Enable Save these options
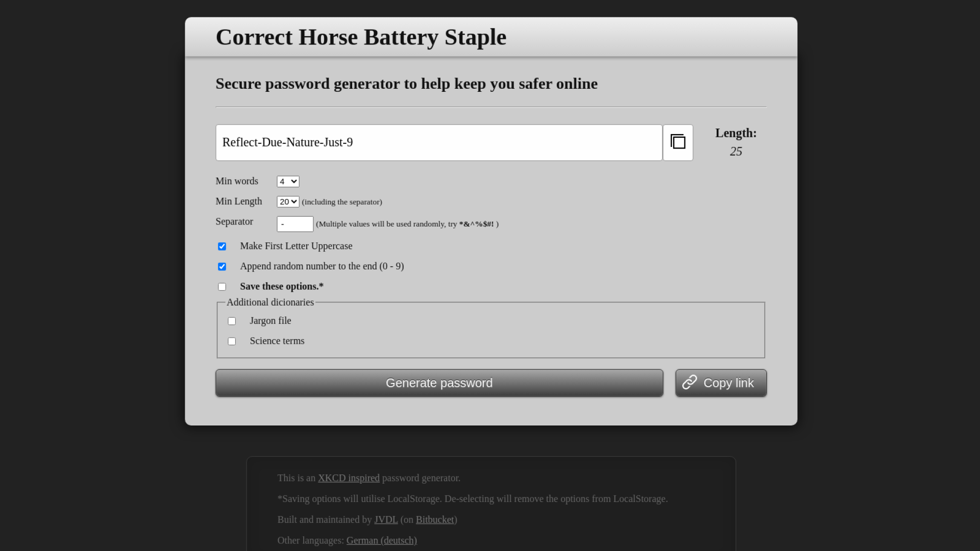The height and width of the screenshot is (551, 980). (x=222, y=286)
